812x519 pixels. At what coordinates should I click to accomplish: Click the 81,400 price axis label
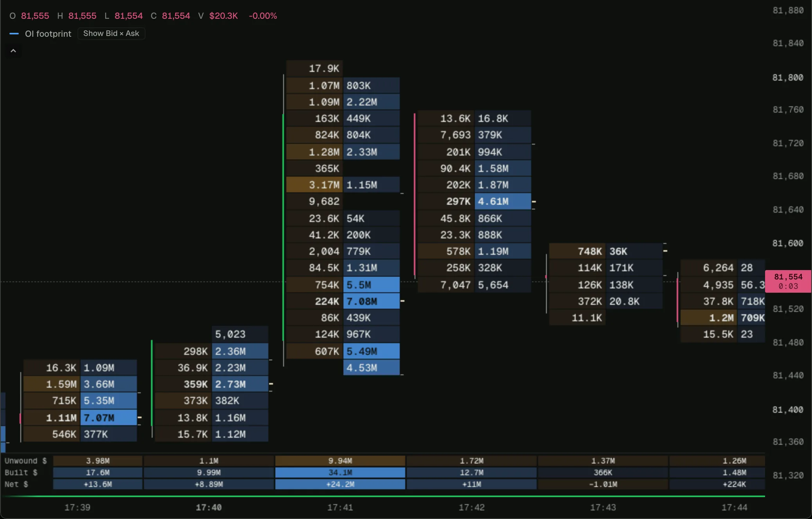788,410
